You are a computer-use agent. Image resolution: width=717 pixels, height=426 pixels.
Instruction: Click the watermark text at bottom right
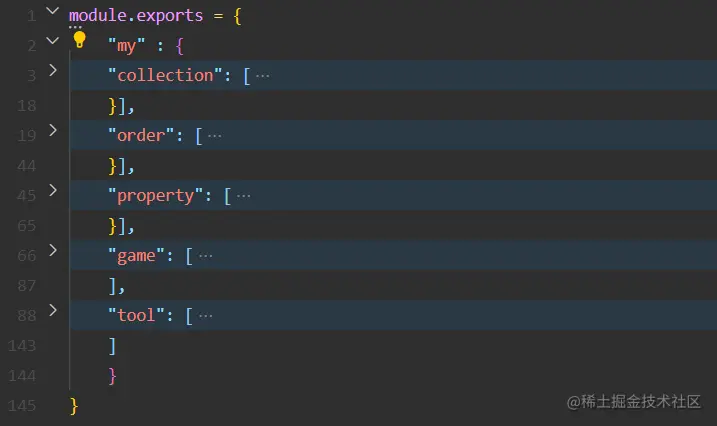point(633,402)
